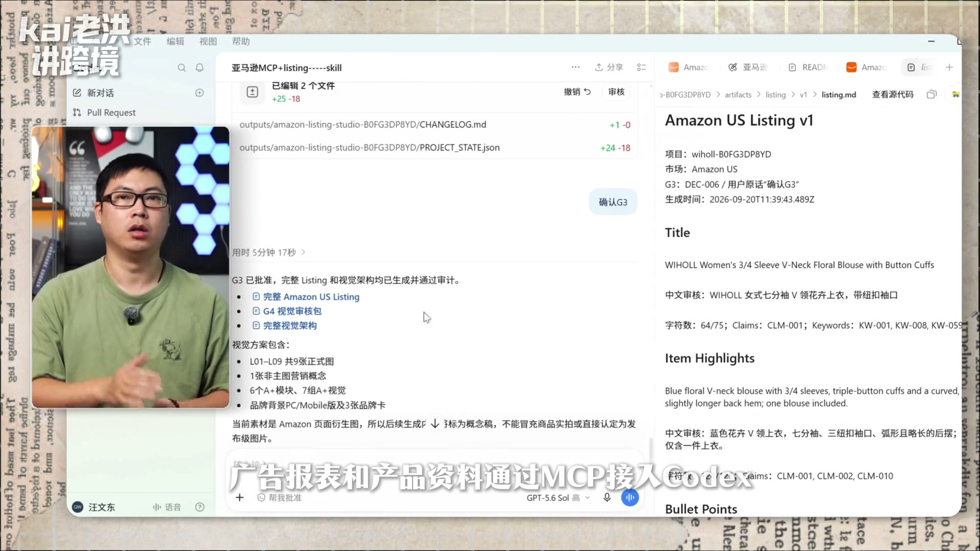Screen dimensions: 980x551
Task: Switch to 亚马逊 tab in right panel
Action: point(748,67)
